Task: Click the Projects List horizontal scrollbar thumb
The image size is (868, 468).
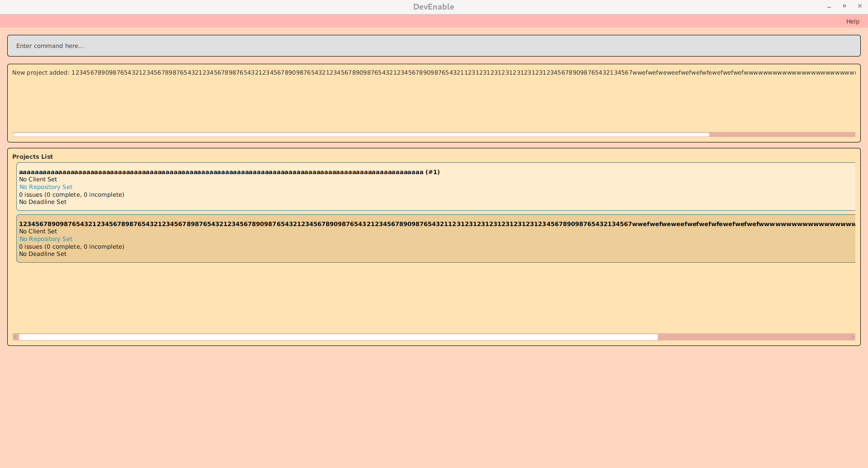Action: 338,337
